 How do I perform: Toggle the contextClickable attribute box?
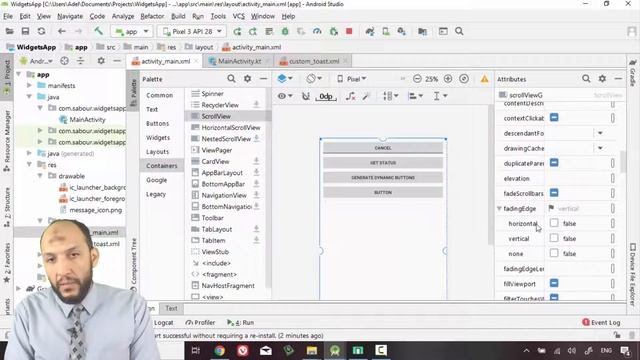(x=554, y=118)
